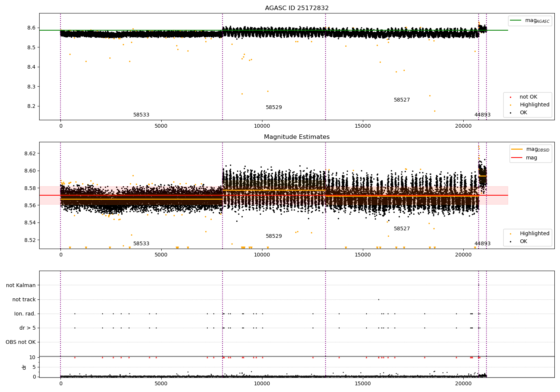
Task: Click the 'Ion. rad.' row label
Action: tap(25, 314)
